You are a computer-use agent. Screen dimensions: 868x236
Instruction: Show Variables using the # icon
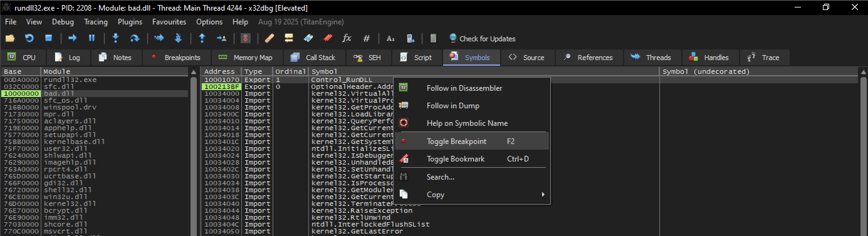[x=366, y=38]
